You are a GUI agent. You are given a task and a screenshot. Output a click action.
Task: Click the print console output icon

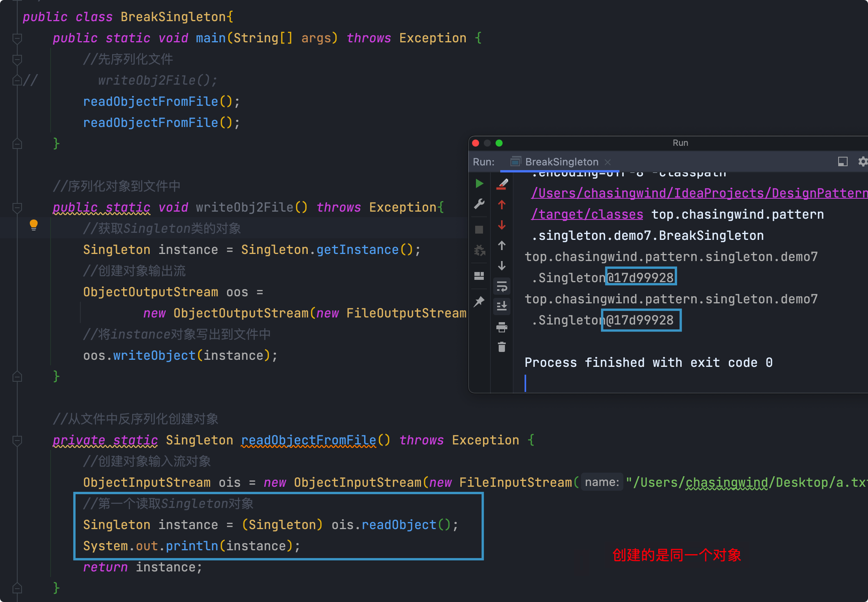pos(502,327)
